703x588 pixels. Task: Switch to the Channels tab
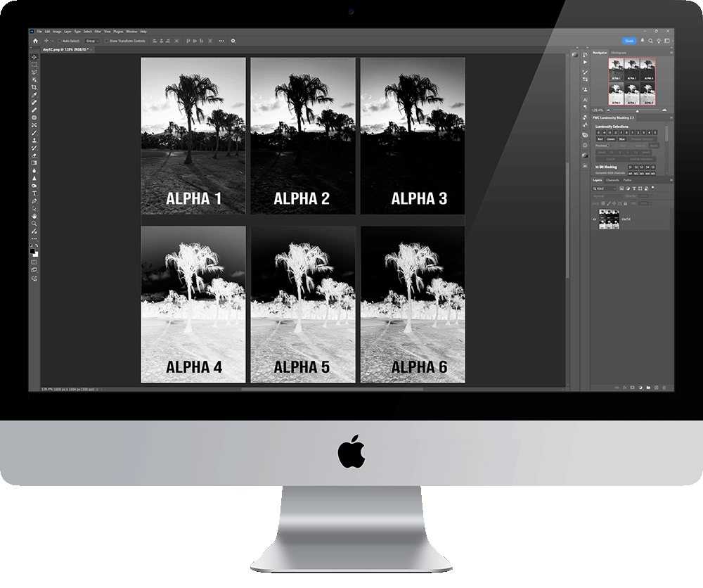pyautogui.click(x=612, y=180)
